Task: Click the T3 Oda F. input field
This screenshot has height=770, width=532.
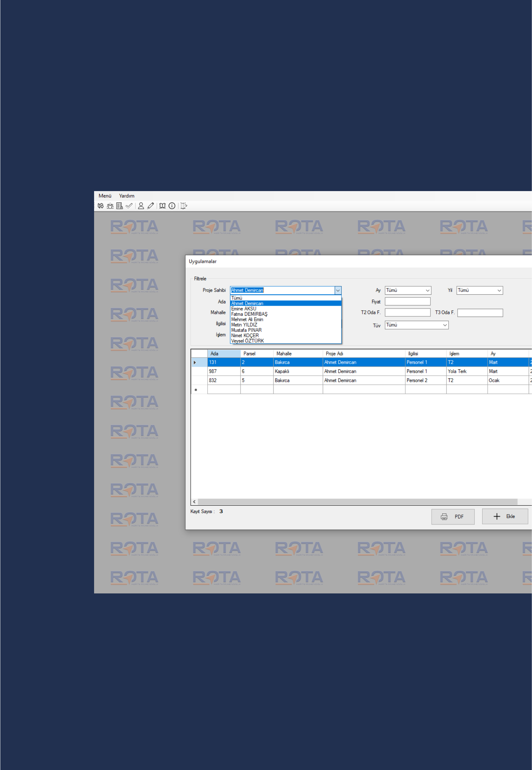Action: [x=480, y=312]
